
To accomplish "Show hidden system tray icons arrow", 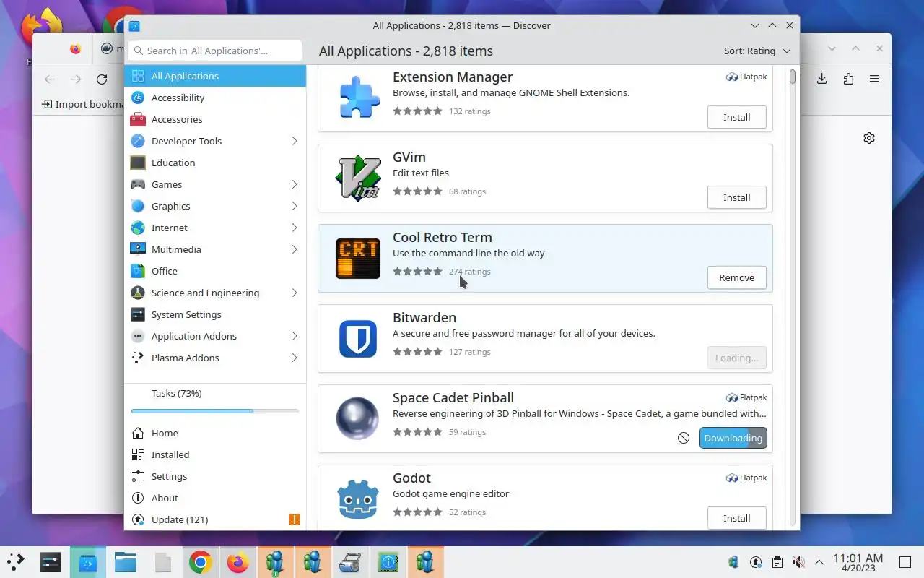I will (x=819, y=562).
